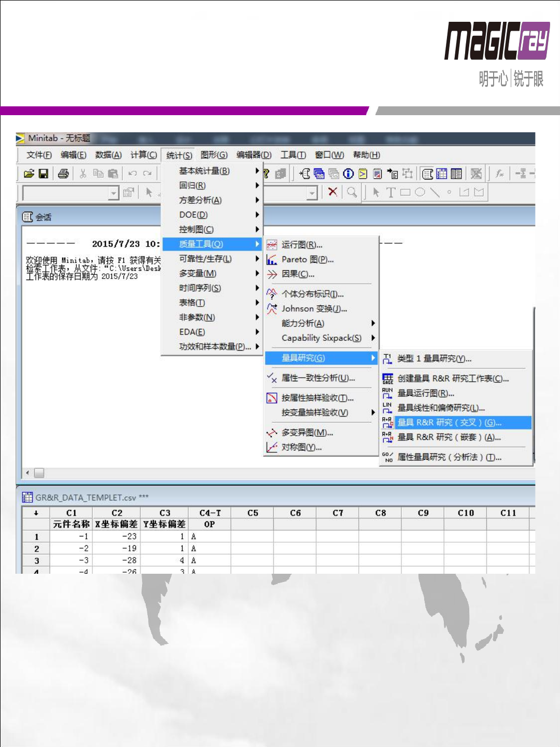Select 类型 1 量具研究(V)...

[456, 358]
